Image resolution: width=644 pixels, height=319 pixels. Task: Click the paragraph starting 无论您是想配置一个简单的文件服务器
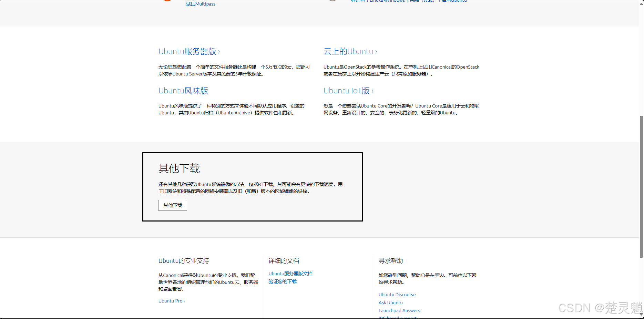coord(234,70)
